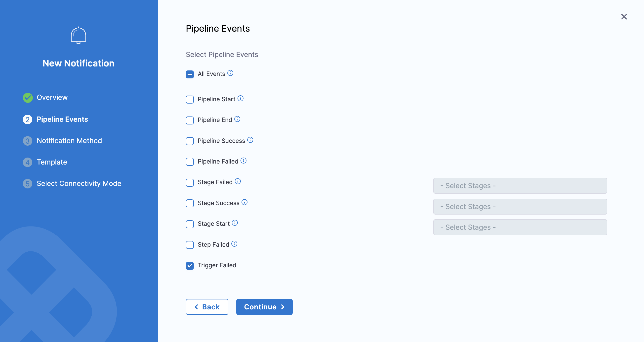The width and height of the screenshot is (644, 342).
Task: Click info icon beside Step Failed
Action: (x=234, y=244)
